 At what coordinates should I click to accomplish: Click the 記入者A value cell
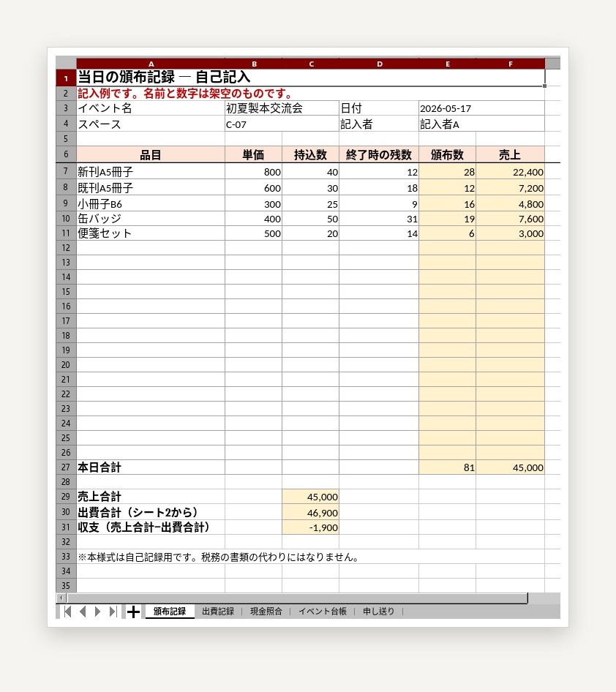[482, 124]
